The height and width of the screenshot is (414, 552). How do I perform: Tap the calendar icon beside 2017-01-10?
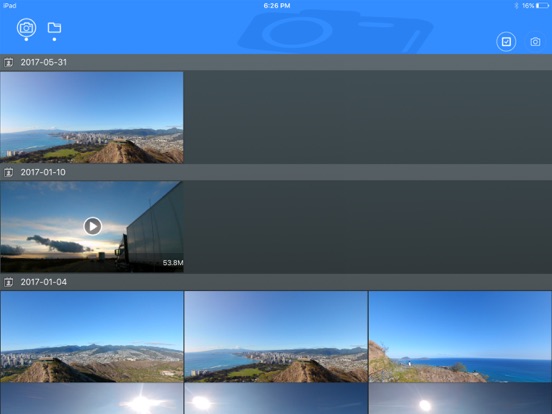8,172
